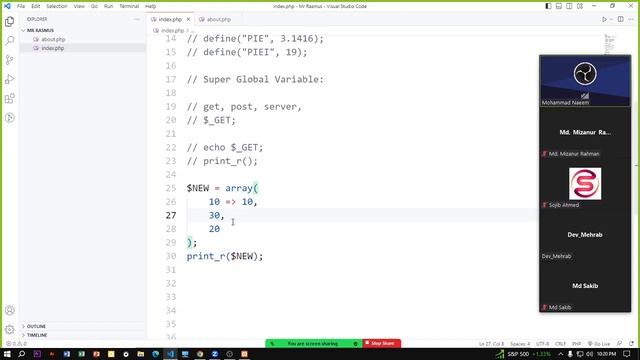The image size is (640, 360).
Task: Click 'You are screen sharing' indicator
Action: pos(312,343)
